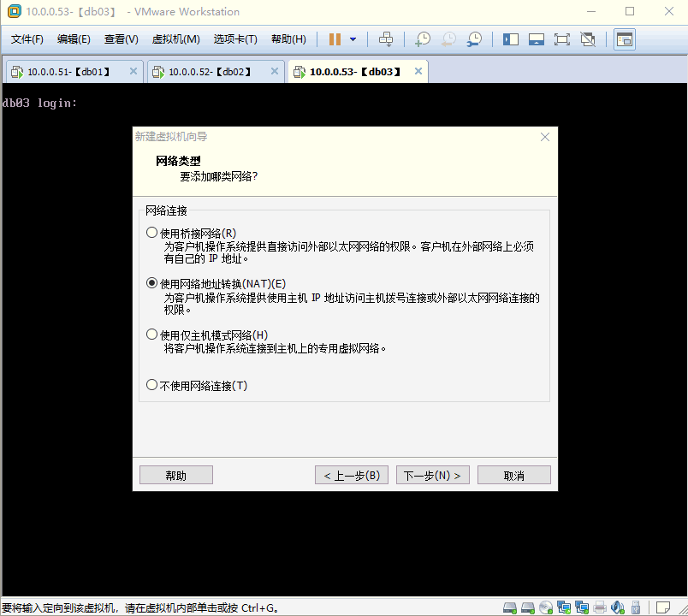Show or hide the library panel
Image resolution: width=688 pixels, height=616 pixels.
point(509,38)
